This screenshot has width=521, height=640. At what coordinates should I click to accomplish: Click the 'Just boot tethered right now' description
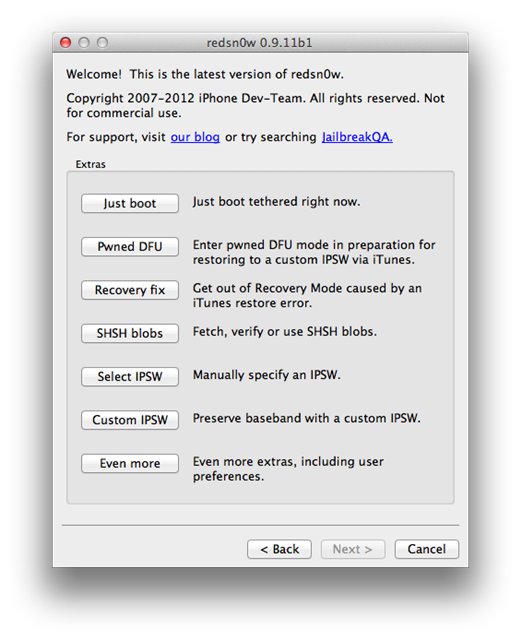(276, 202)
